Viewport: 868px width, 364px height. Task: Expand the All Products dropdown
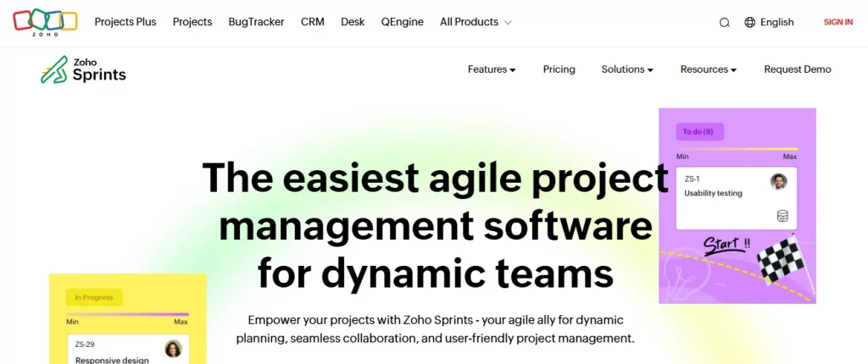(476, 22)
